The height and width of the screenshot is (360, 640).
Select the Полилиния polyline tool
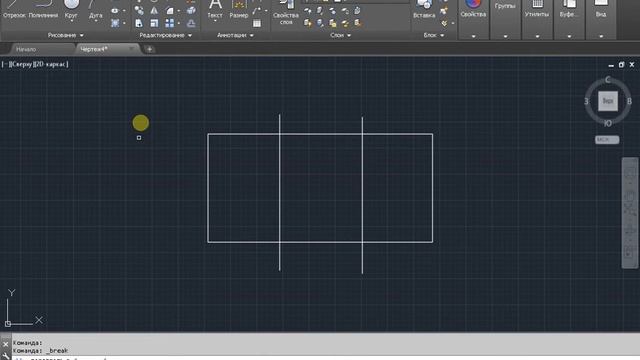click(x=43, y=10)
